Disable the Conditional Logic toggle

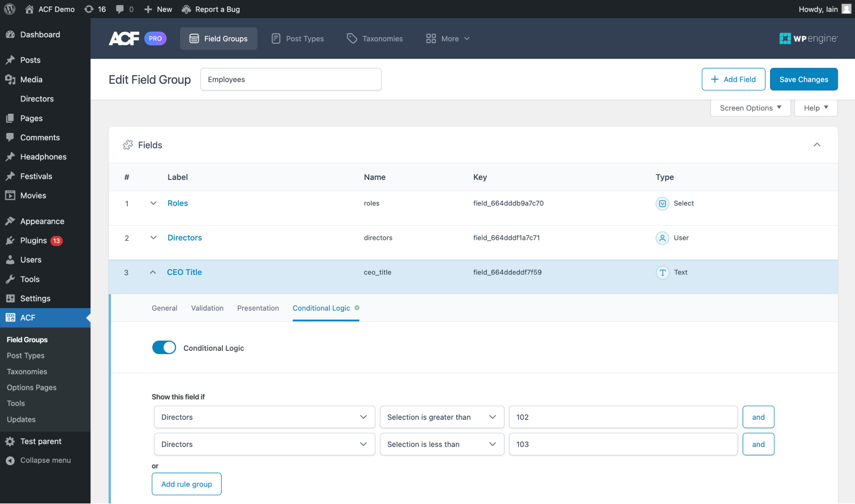pyautogui.click(x=164, y=347)
